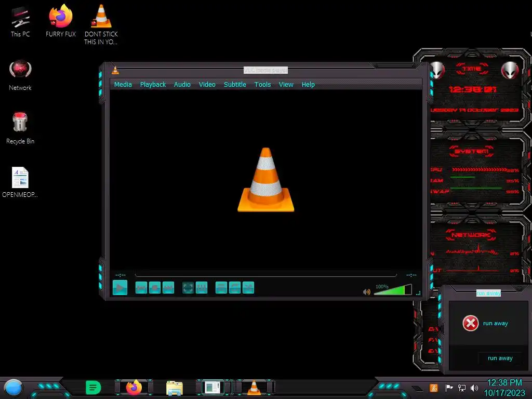Screen dimensions: 532x399
Task: Click the previous media button in VLC
Action: 141,288
